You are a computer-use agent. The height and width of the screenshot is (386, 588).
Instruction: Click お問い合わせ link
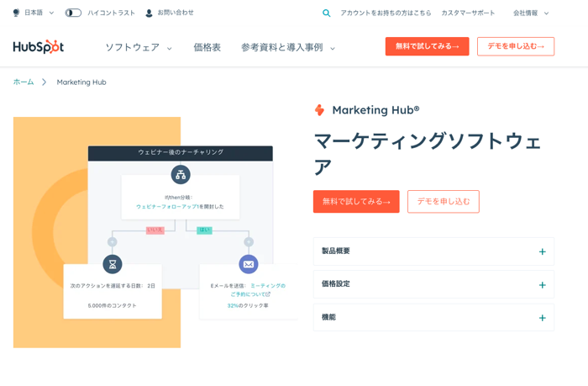coord(176,13)
